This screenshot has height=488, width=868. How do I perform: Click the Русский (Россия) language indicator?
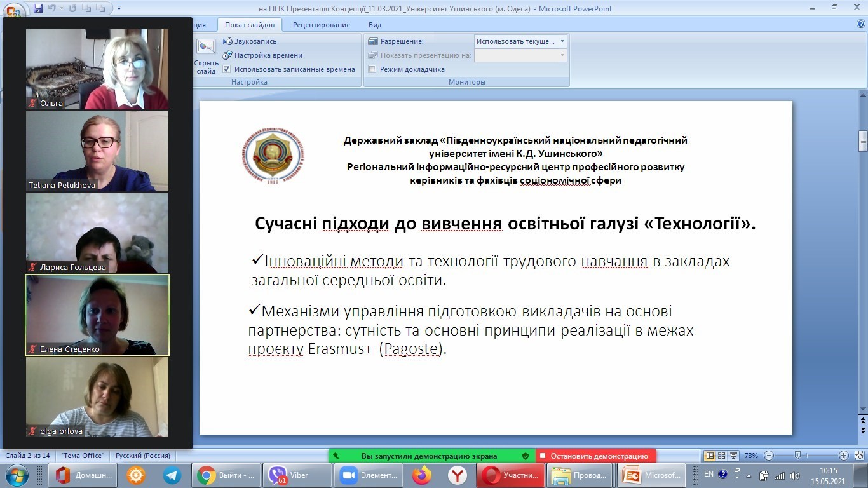pos(143,456)
